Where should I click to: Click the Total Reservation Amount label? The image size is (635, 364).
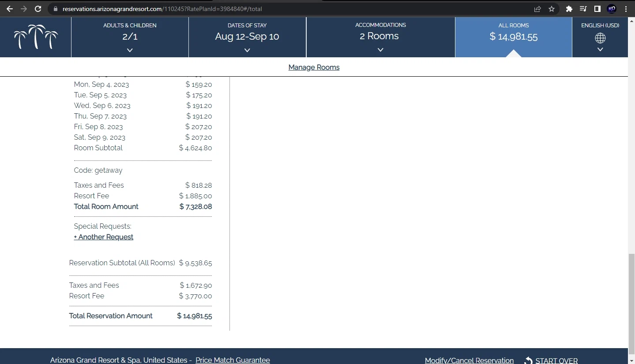111,316
